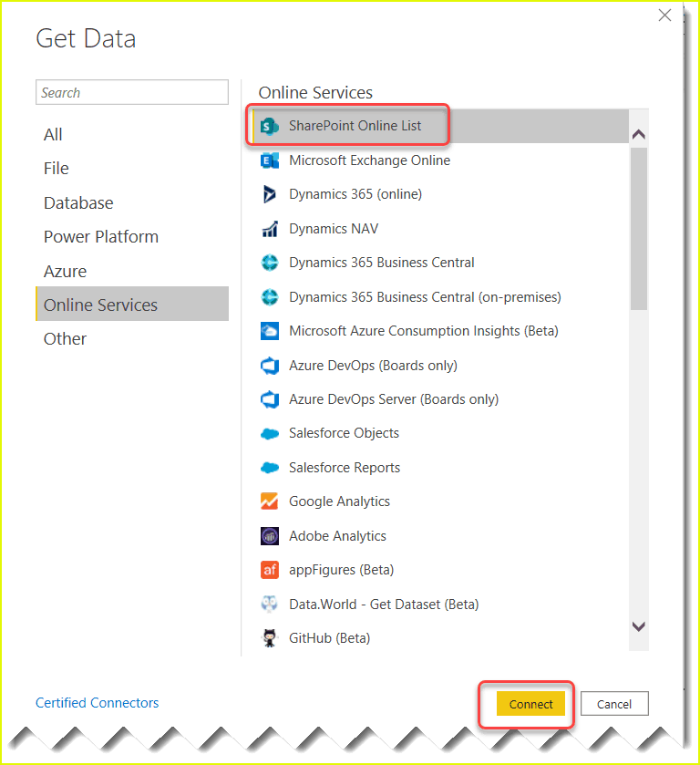Choose Adobe Analytics connector
Image resolution: width=700 pixels, height=765 pixels.
point(440,536)
